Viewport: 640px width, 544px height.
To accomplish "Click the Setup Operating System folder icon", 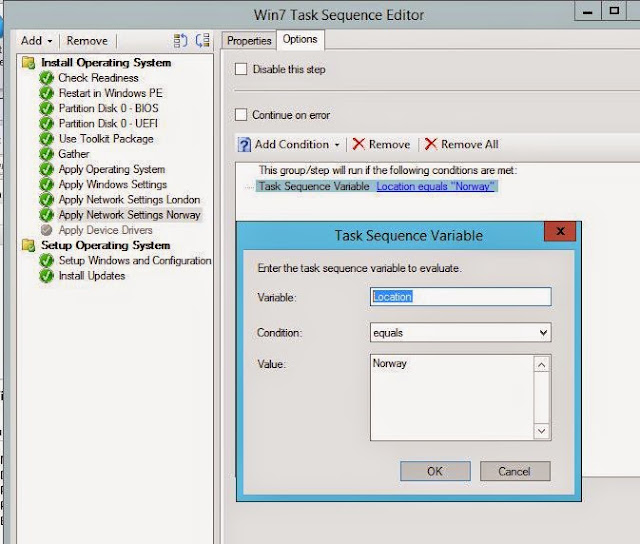I will pos(29,245).
